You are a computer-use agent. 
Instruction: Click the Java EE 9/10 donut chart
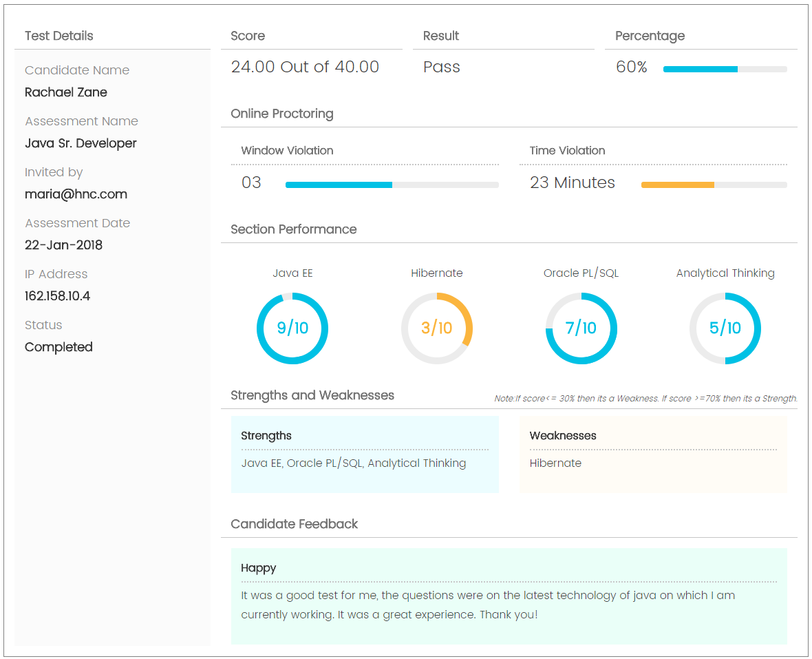pos(292,328)
